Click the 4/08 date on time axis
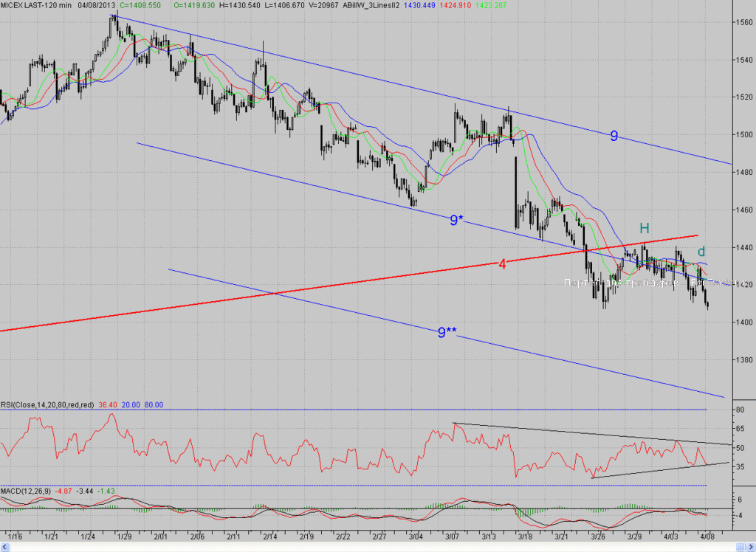This screenshot has width=756, height=552. pyautogui.click(x=707, y=536)
